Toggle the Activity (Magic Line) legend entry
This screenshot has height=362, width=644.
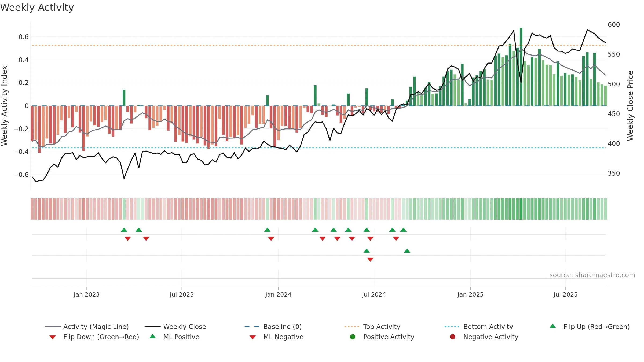87,327
